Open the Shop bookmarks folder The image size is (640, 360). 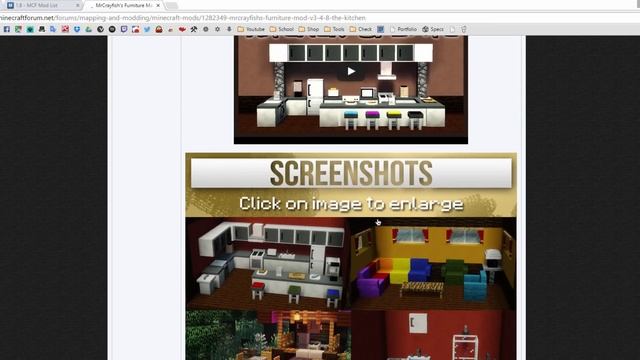(309, 29)
